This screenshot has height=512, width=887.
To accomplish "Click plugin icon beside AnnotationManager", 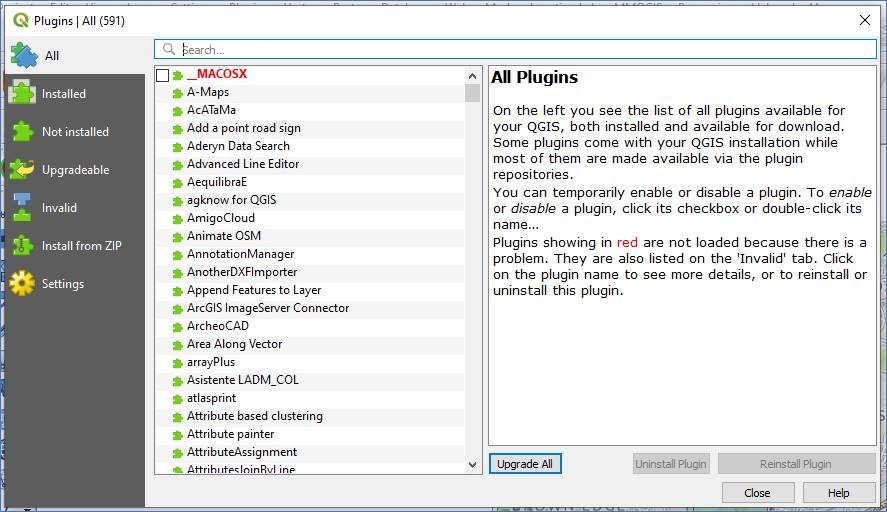I will pos(178,255).
